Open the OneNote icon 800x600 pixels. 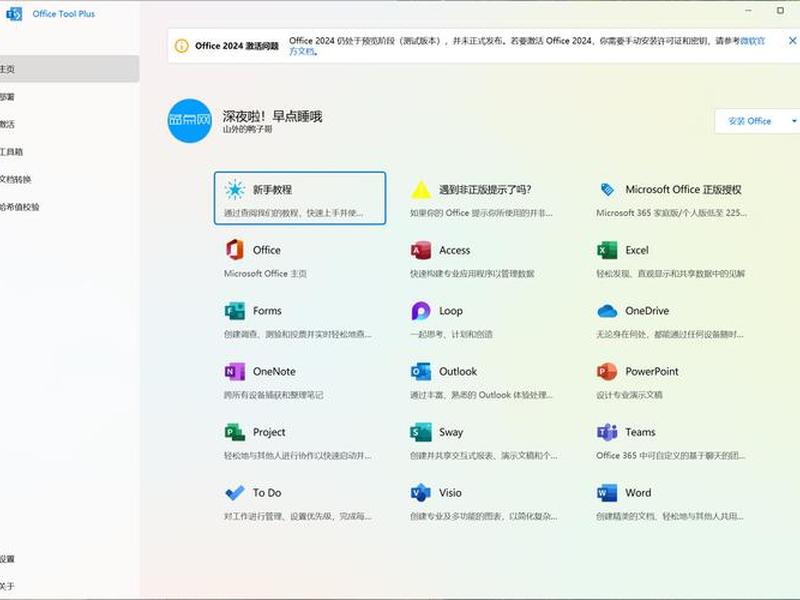click(235, 371)
